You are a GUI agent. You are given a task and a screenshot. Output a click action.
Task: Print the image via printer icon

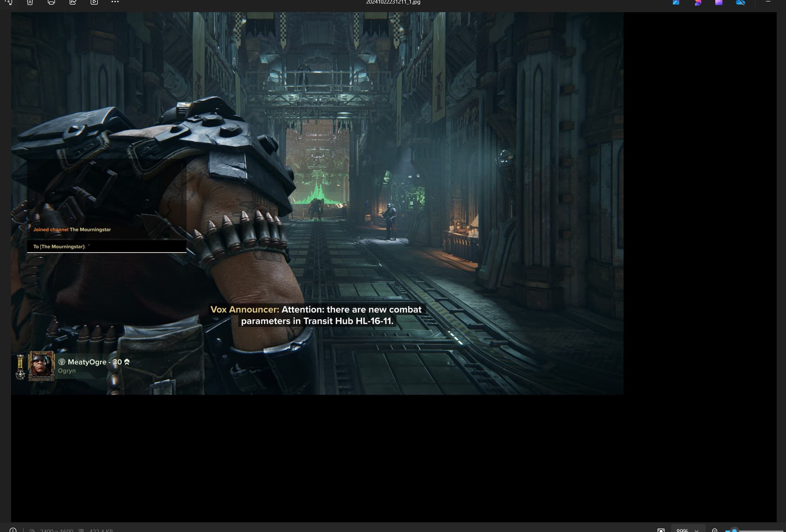coord(51,2)
